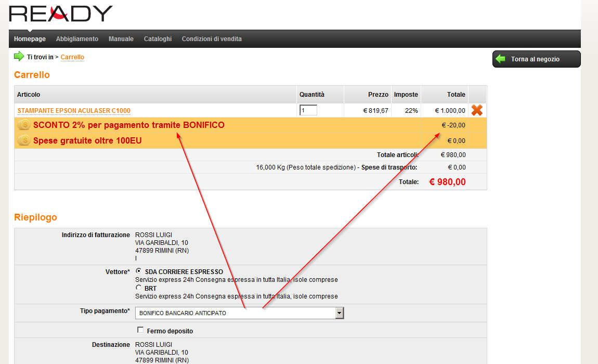Remove the Epson printer with orange X
Screen dimensions: 598x364
tap(477, 110)
